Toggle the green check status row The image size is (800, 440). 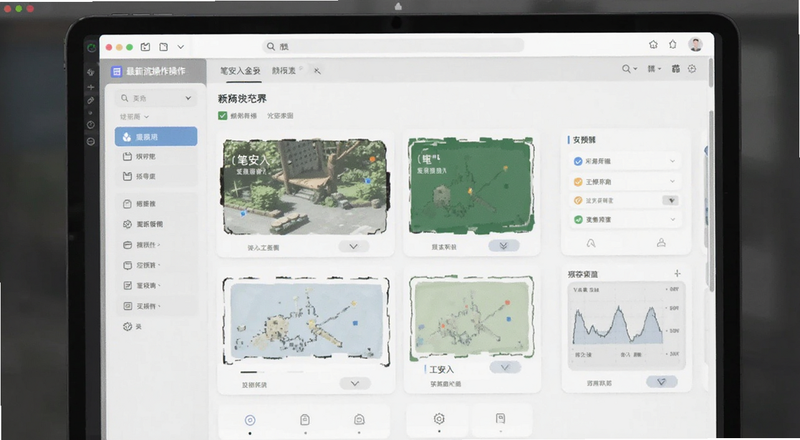click(x=626, y=219)
